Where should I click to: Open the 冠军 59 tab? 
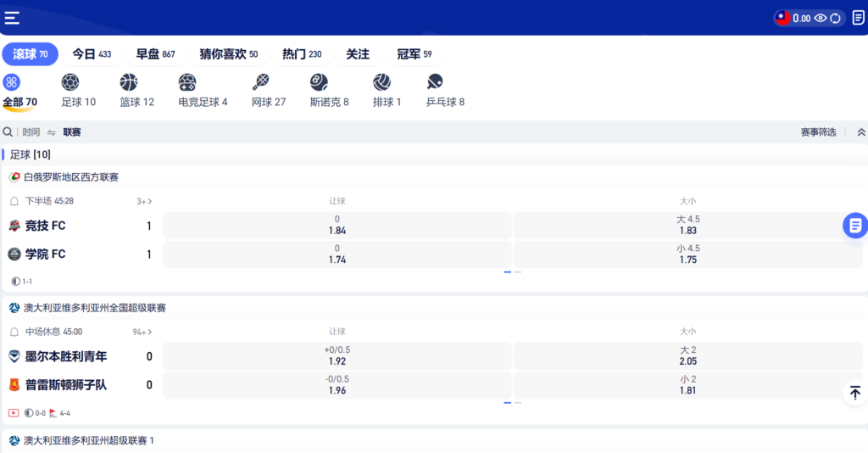[x=414, y=54]
